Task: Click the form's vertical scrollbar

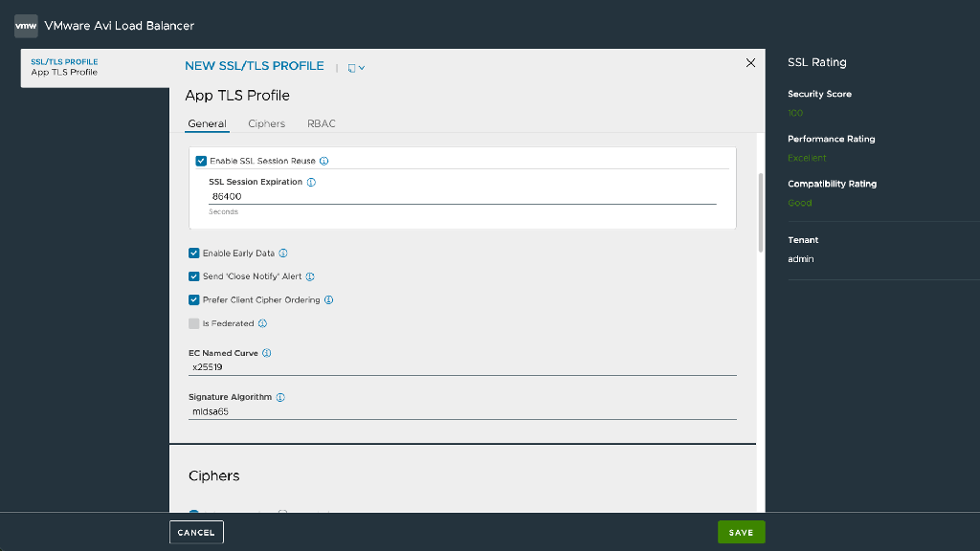Action: [760, 212]
